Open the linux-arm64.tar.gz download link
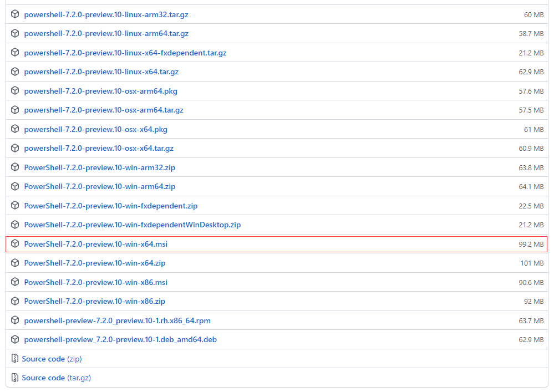Screen dimensions: 554x392 click(106, 34)
